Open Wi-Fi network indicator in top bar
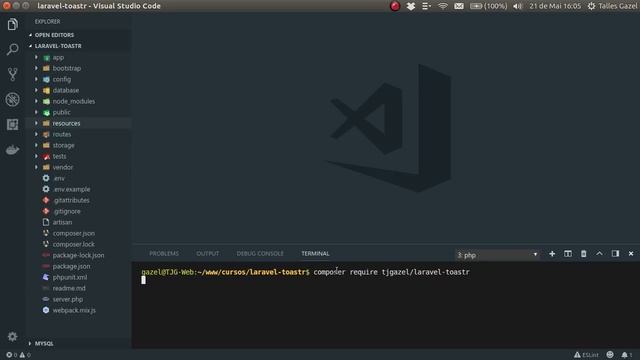This screenshot has height=360, width=640. pyautogui.click(x=442, y=6)
